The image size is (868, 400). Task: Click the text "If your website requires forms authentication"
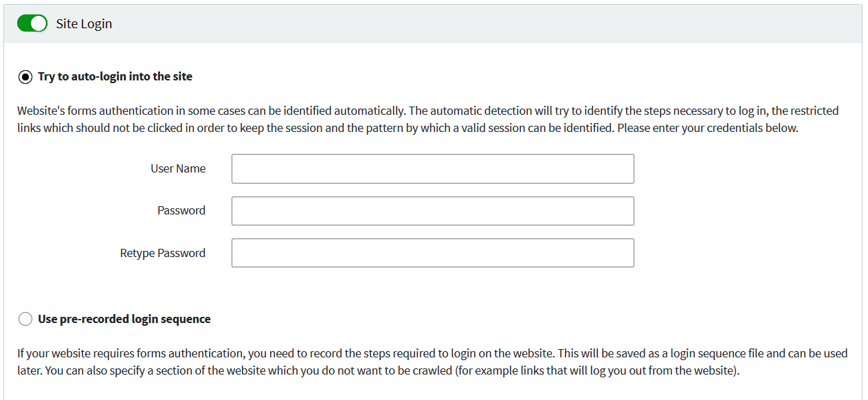[131, 354]
